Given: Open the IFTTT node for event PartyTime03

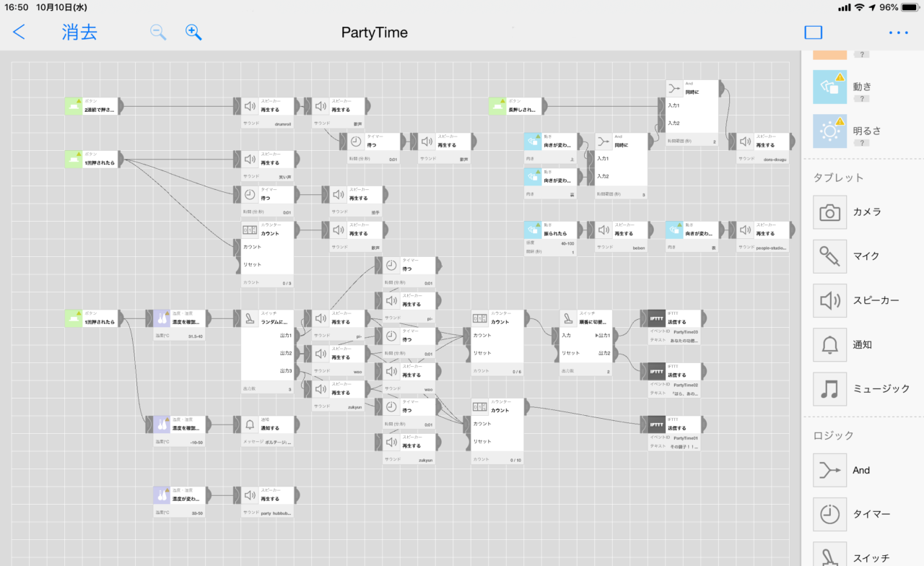Looking at the screenshot, I should (x=674, y=326).
